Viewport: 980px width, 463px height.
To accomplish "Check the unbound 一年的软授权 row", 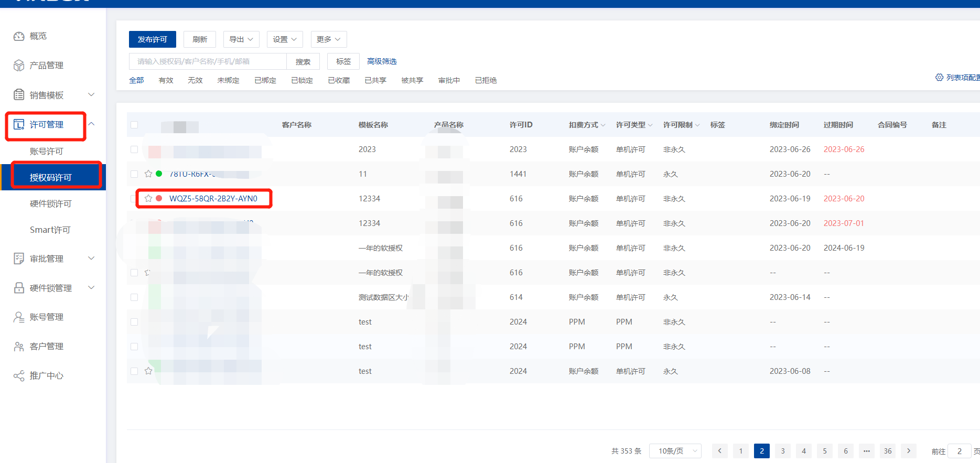I will click(134, 273).
